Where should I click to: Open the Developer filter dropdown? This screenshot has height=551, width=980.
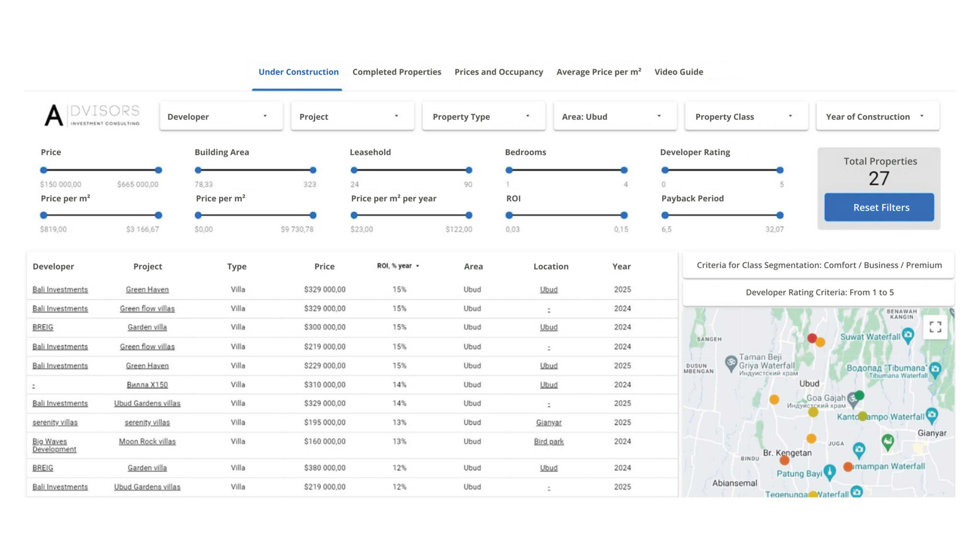[x=221, y=116]
